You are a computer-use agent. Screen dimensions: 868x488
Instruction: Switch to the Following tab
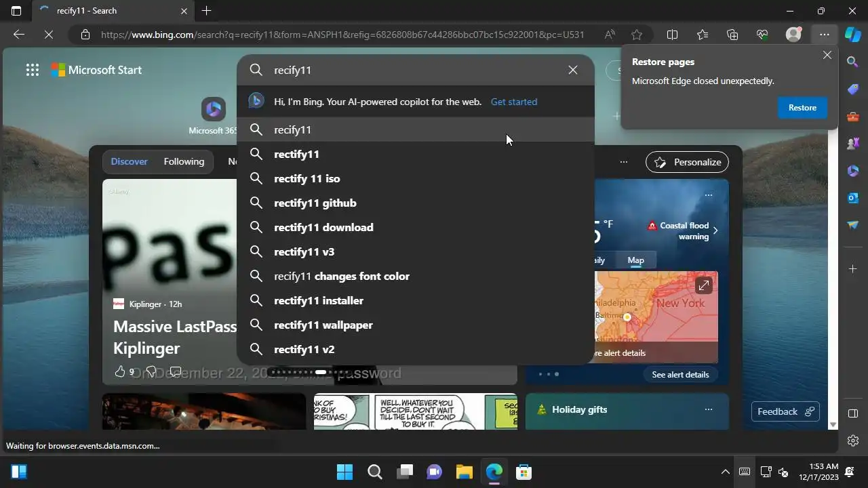pos(184,161)
